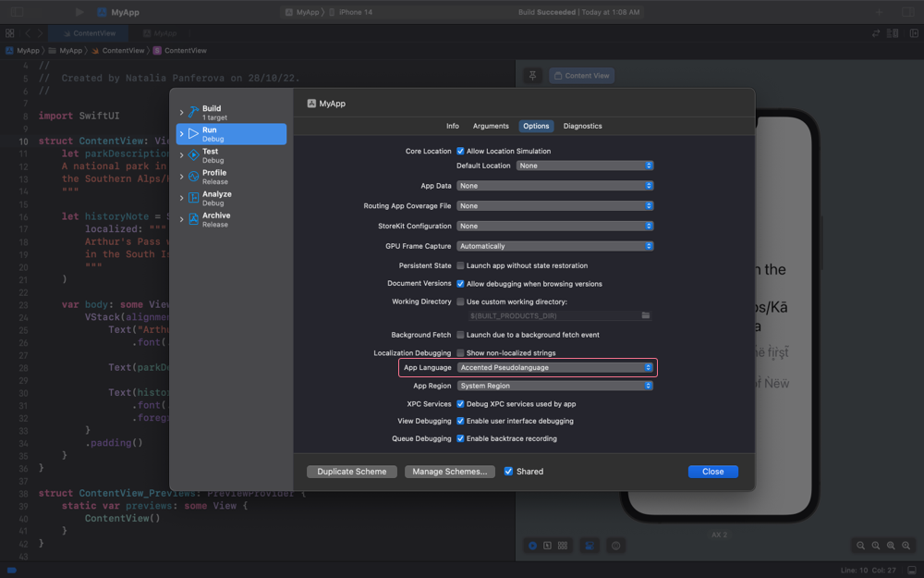Open Routing App Coverage File dropdown
Viewport: 924px width, 578px height.
click(x=555, y=206)
